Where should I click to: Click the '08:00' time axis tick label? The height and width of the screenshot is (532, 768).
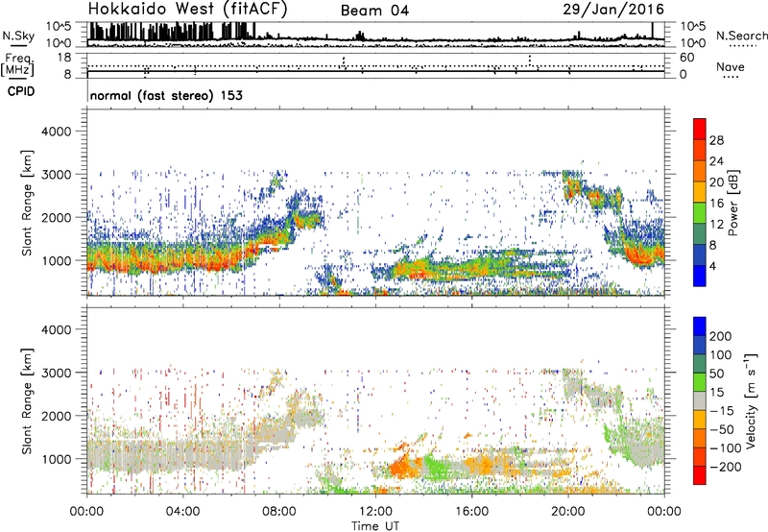coord(279,512)
